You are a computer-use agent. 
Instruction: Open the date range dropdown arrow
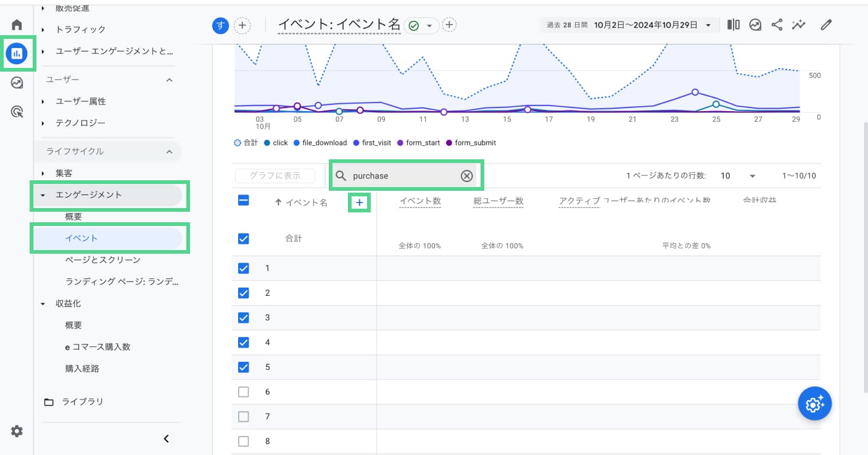tap(708, 25)
